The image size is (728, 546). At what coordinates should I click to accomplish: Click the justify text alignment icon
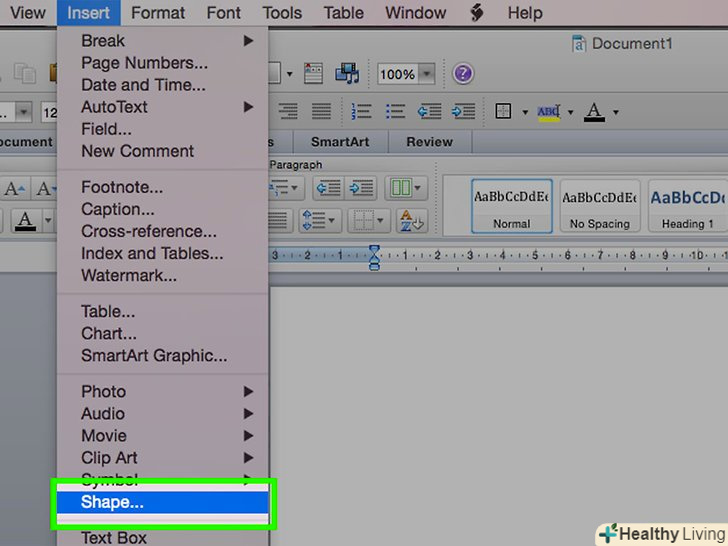pyautogui.click(x=321, y=111)
